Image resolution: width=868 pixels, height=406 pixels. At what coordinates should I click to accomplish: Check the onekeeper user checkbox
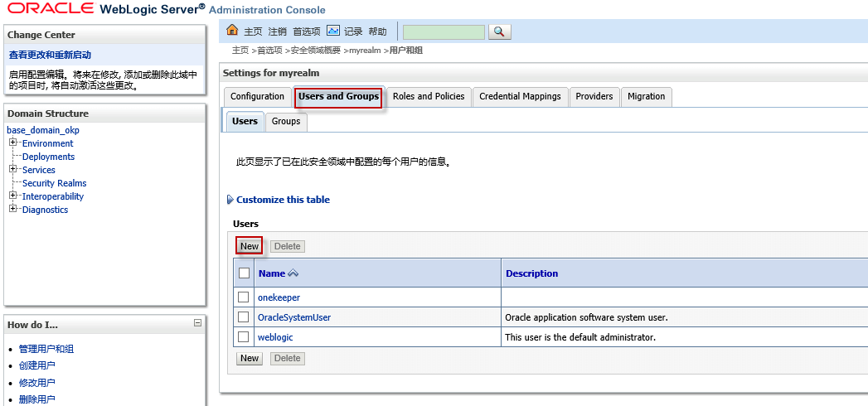tap(244, 297)
